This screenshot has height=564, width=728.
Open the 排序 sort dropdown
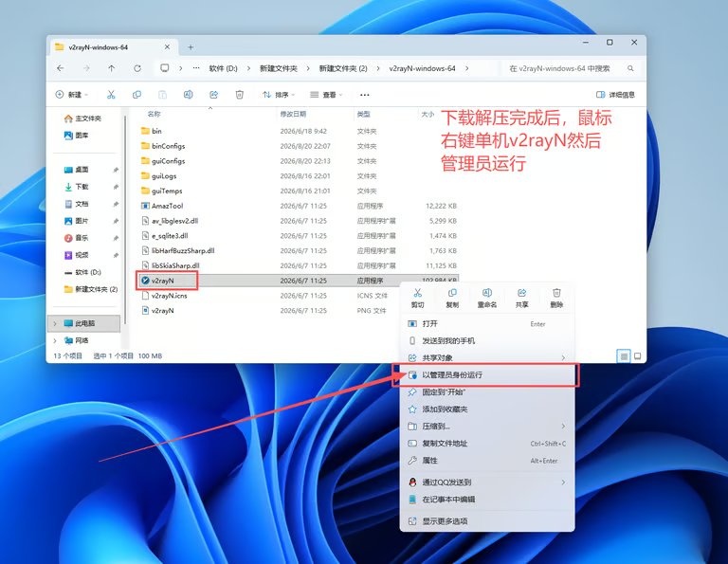279,95
